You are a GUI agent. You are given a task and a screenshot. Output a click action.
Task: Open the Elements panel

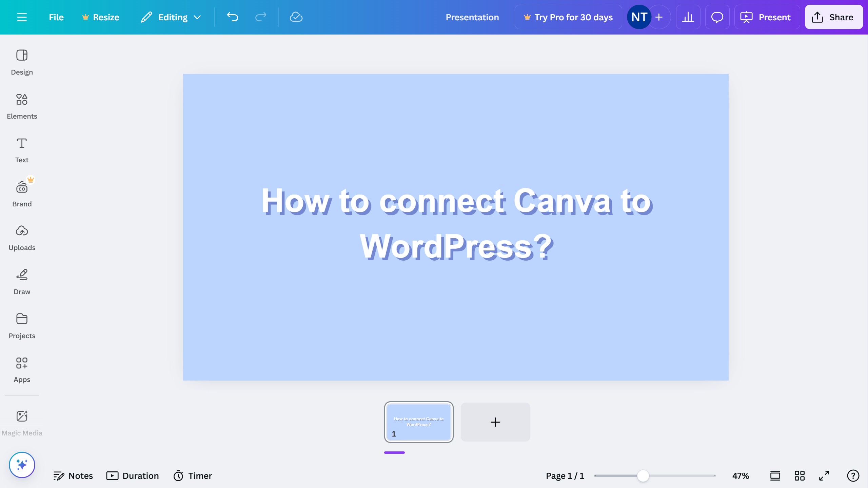tap(22, 105)
